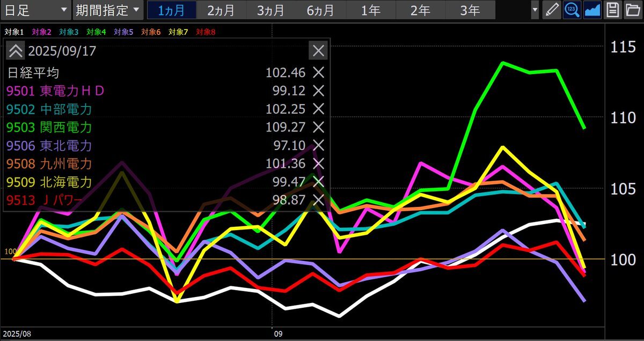
Task: Click the 対象4 green series label
Action: tap(96, 32)
